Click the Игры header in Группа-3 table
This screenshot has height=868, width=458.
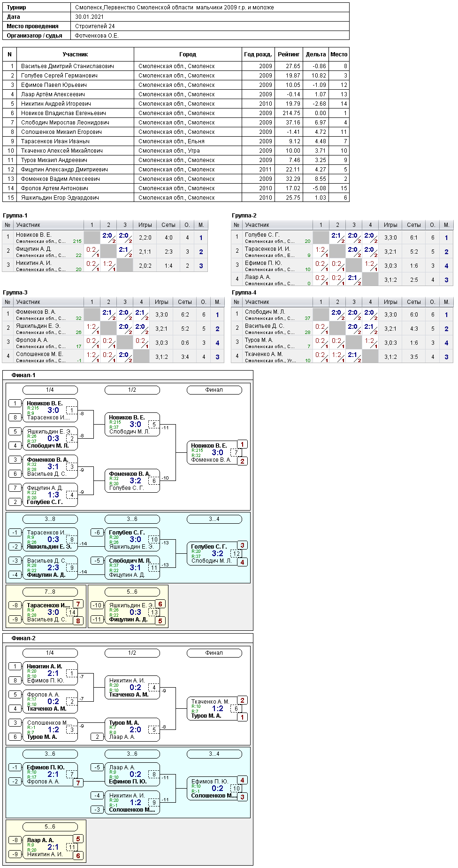click(161, 302)
